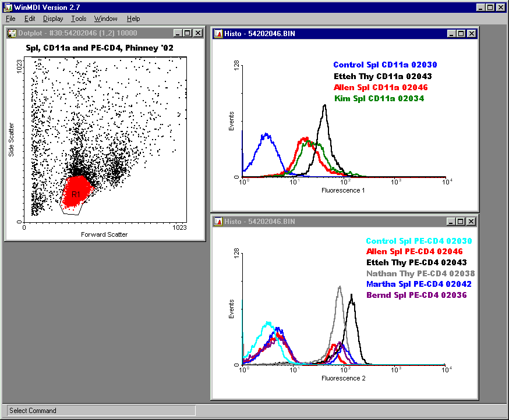Click the lower Histo window icon
This screenshot has width=509, height=420.
point(218,222)
